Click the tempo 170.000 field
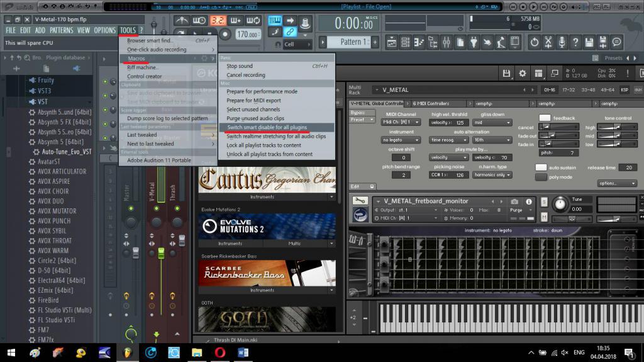 coord(248,35)
